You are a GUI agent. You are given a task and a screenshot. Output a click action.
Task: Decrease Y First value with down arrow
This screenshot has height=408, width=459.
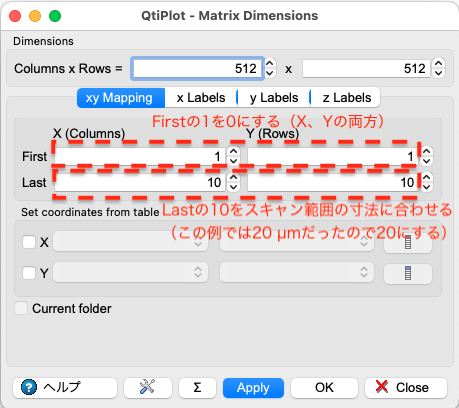coord(427,161)
